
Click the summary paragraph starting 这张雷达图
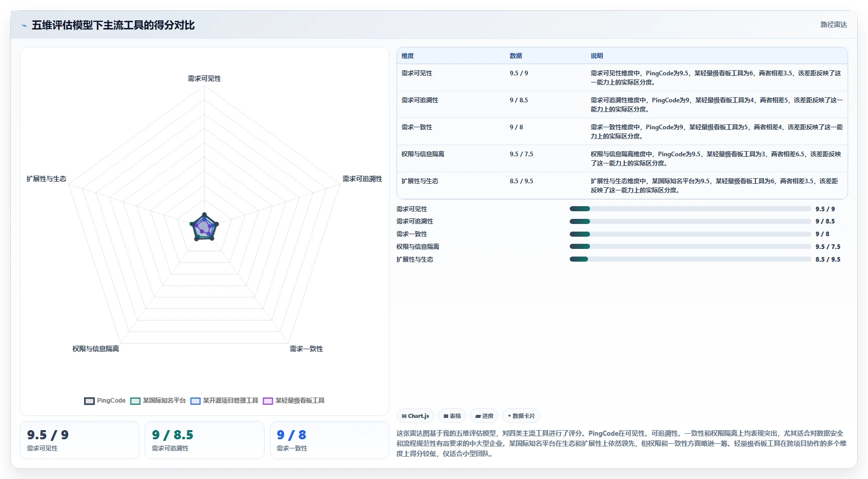pos(622,443)
